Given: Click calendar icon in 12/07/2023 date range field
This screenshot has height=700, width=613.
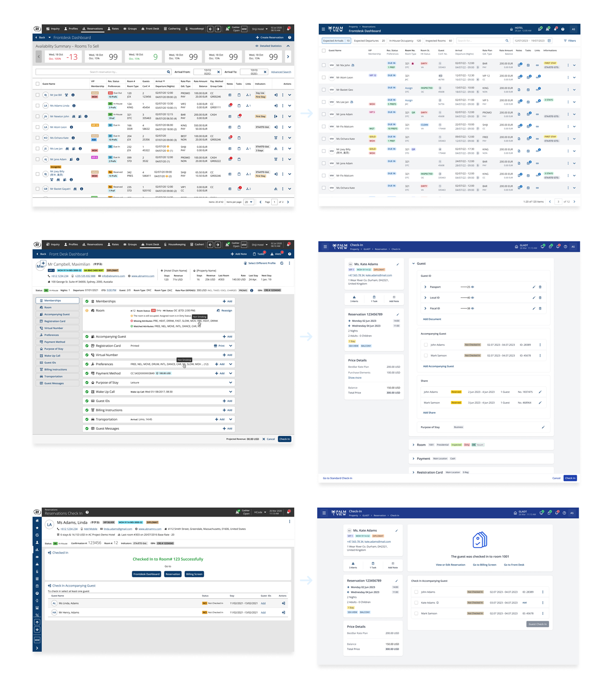Looking at the screenshot, I should [549, 41].
